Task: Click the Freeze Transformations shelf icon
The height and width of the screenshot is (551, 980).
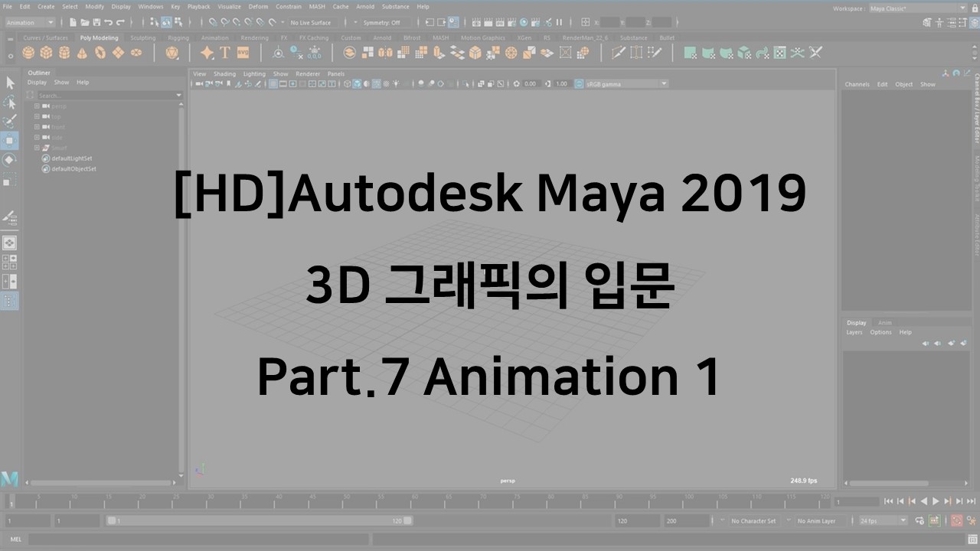Action: click(315, 53)
